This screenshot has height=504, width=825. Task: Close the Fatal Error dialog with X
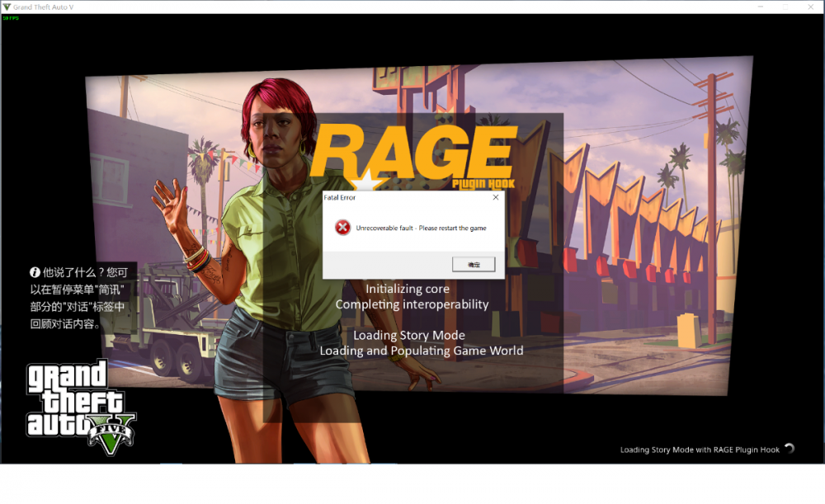[495, 198]
